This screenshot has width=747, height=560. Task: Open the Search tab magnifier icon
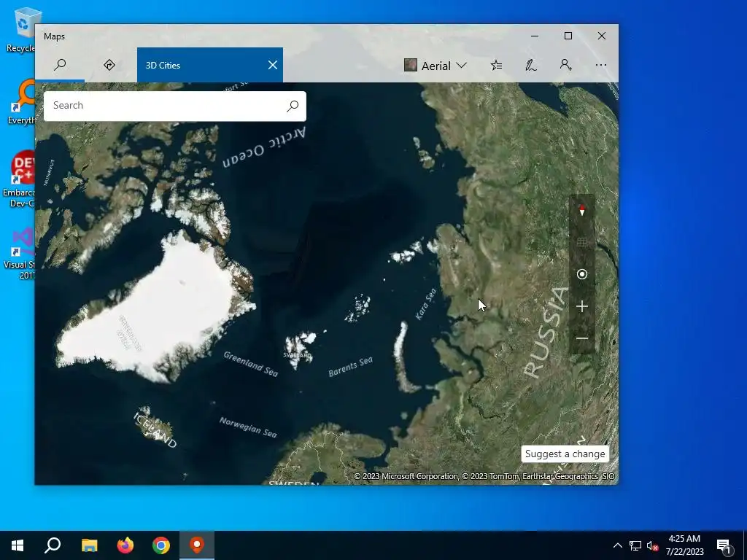tap(60, 65)
